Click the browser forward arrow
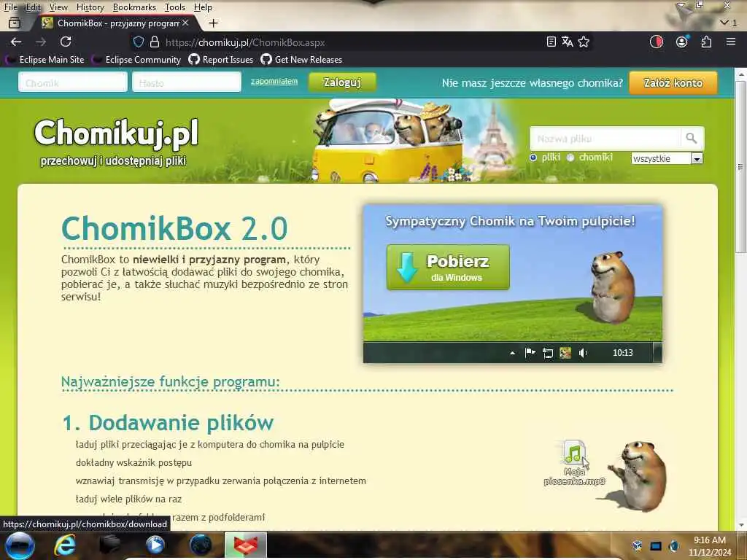Image resolution: width=747 pixels, height=560 pixels. click(41, 42)
